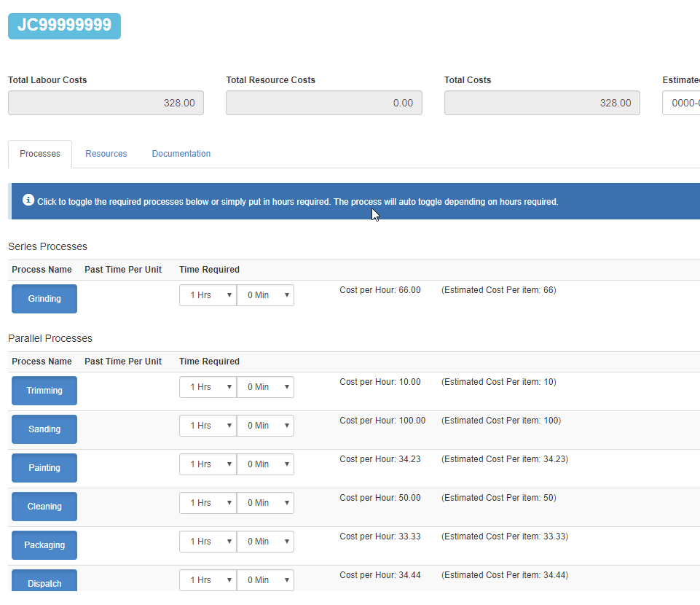Toggle the Packaging process button
This screenshot has width=700, height=605.
[44, 545]
